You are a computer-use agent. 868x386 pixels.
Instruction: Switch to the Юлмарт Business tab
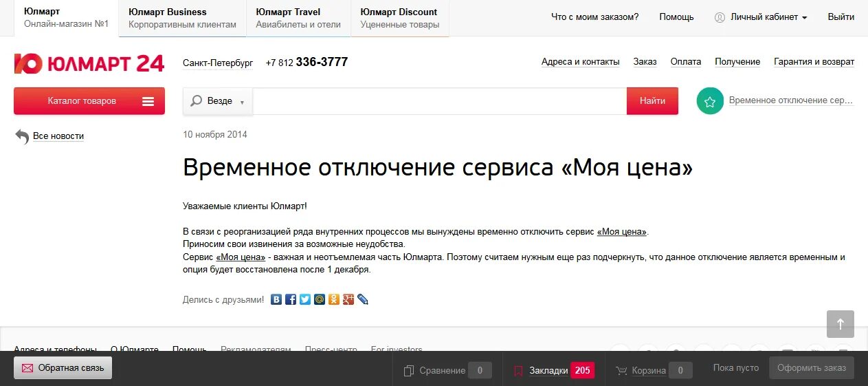coord(182,18)
